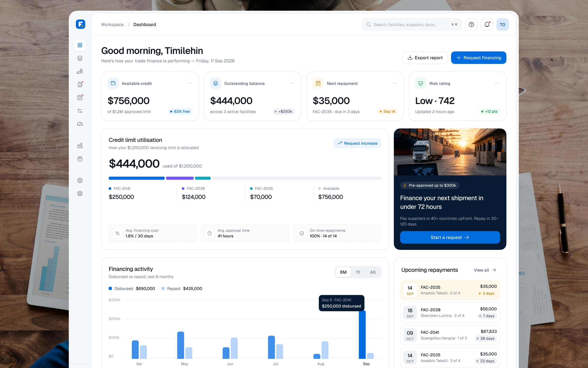The image size is (588, 368).
Task: Open the speedometer gauge icon in sidebar
Action: pos(80,124)
